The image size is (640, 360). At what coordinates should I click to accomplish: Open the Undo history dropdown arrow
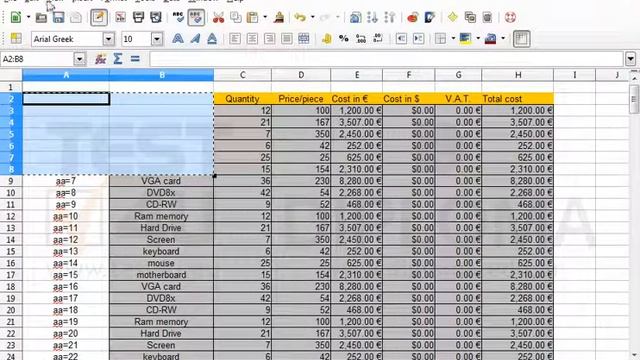[x=312, y=18]
